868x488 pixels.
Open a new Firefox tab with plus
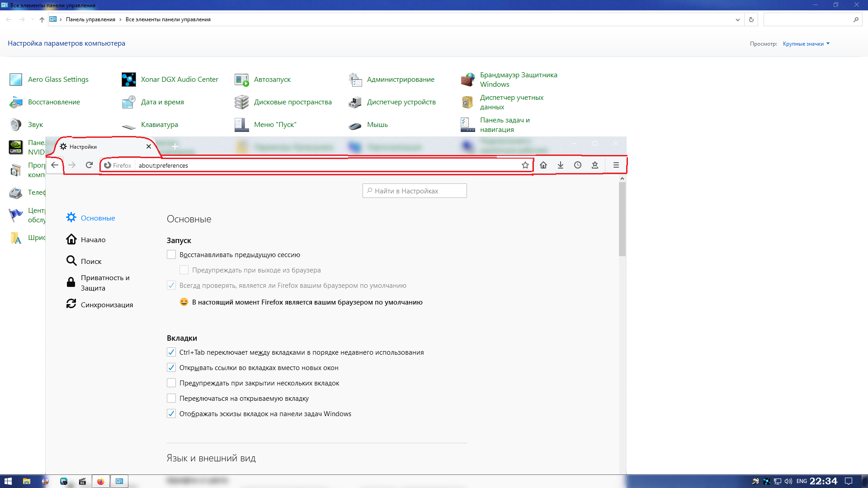(x=175, y=146)
